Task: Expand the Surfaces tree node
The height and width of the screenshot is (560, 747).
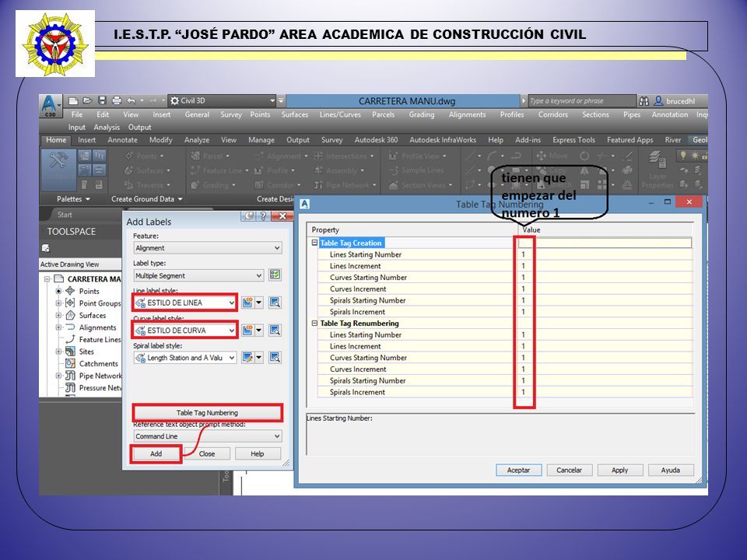Action: tap(58, 315)
